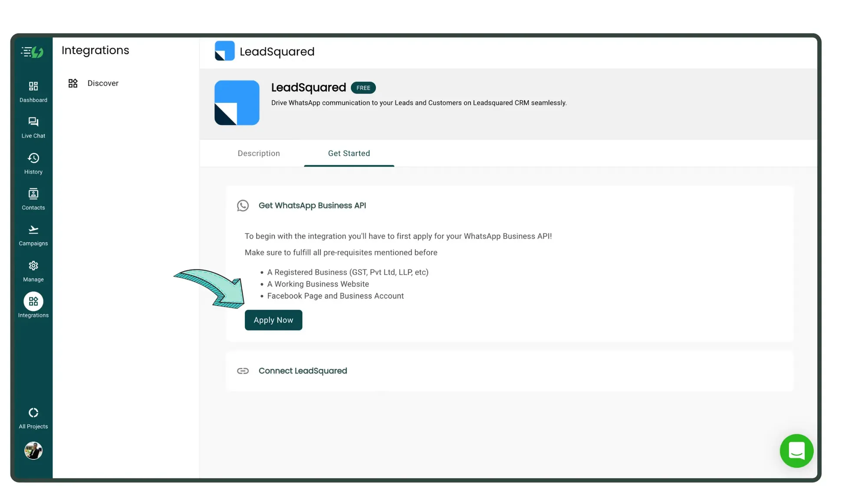
Task: Open Live Chat panel
Action: 33,127
